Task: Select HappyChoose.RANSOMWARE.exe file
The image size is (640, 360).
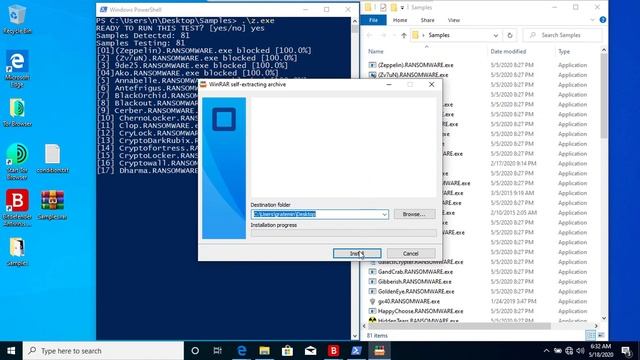Action: (x=420, y=311)
